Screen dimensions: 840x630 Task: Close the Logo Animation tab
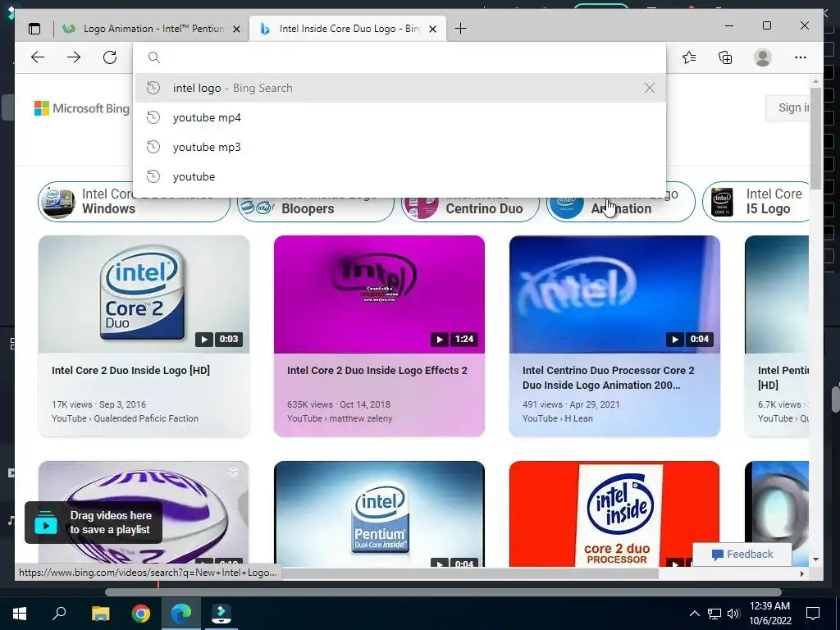236,29
